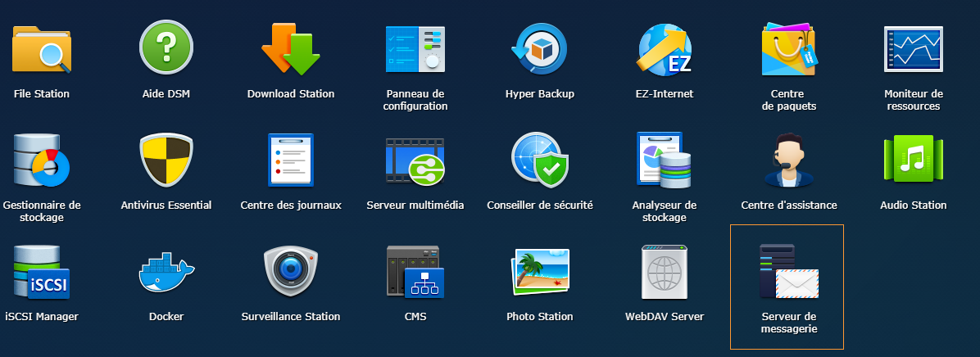Click the 'Conseiller de sécurité' text label
Viewport: 980px width, 357px height.
pyautogui.click(x=539, y=206)
